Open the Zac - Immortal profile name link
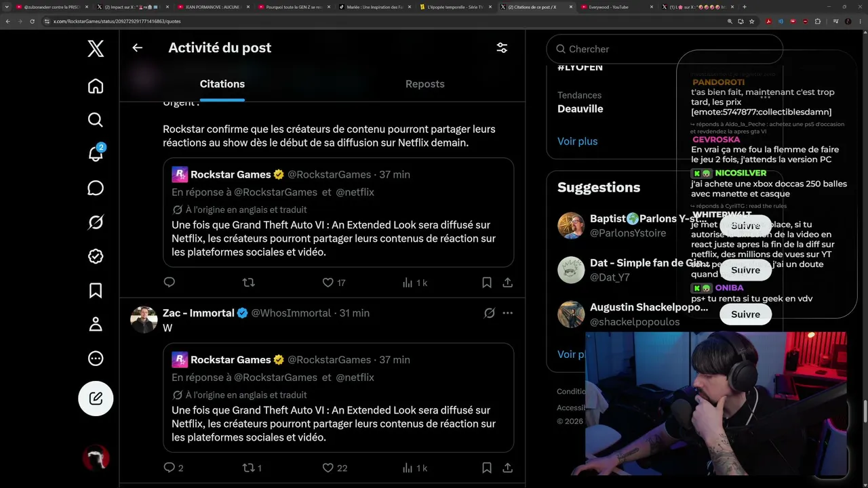 (199, 313)
